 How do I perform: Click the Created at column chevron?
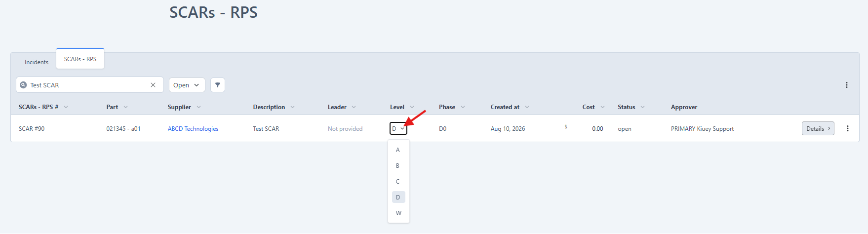[x=527, y=107]
